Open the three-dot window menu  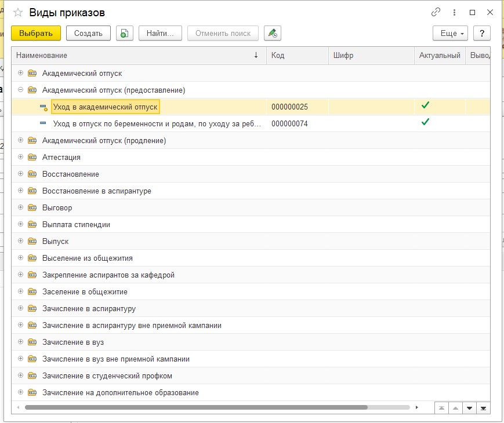coord(454,12)
